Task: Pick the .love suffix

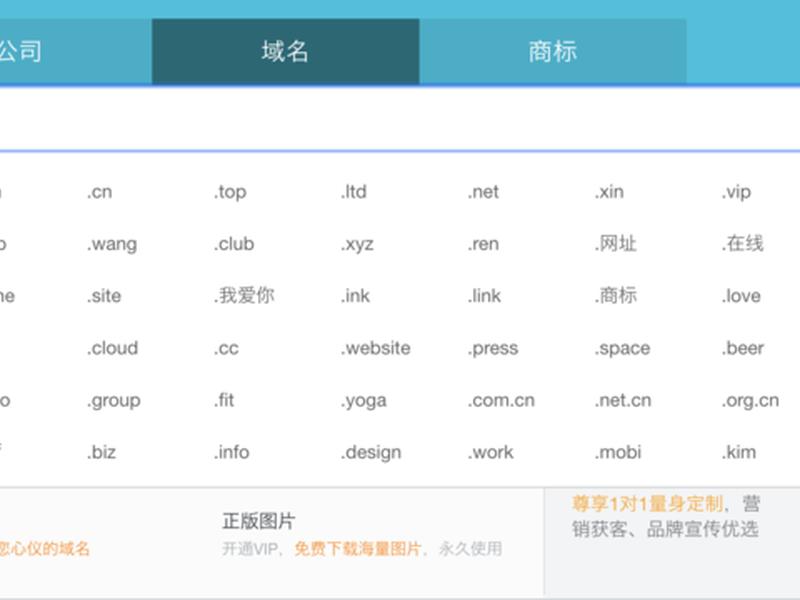Action: [x=741, y=296]
